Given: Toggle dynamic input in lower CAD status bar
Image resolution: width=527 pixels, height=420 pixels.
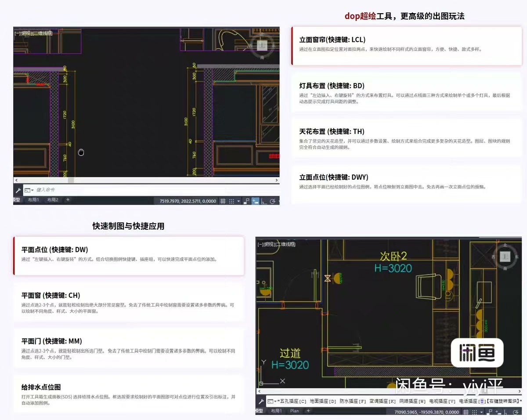Looking at the screenshot, I should tap(498, 412).
